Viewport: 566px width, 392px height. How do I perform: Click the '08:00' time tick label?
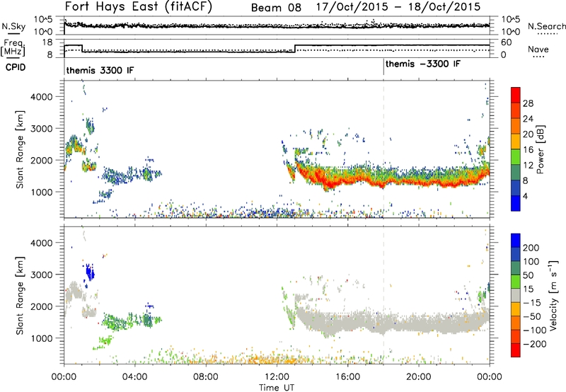coord(206,377)
